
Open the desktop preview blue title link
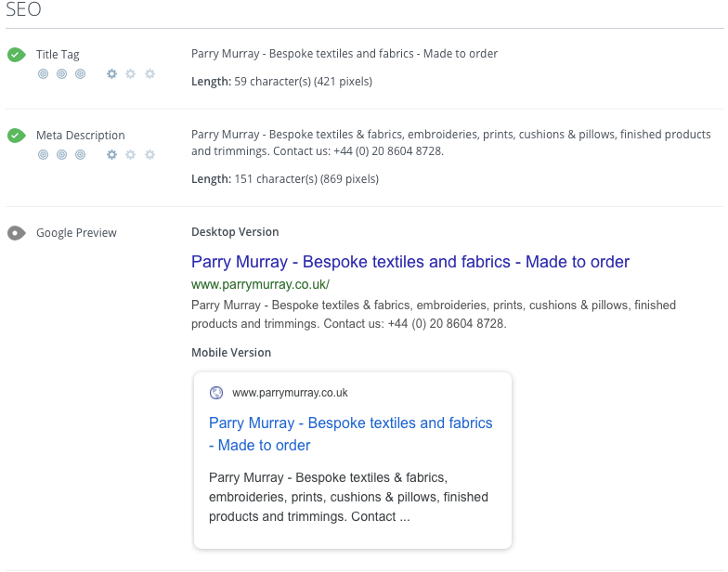[x=410, y=262]
